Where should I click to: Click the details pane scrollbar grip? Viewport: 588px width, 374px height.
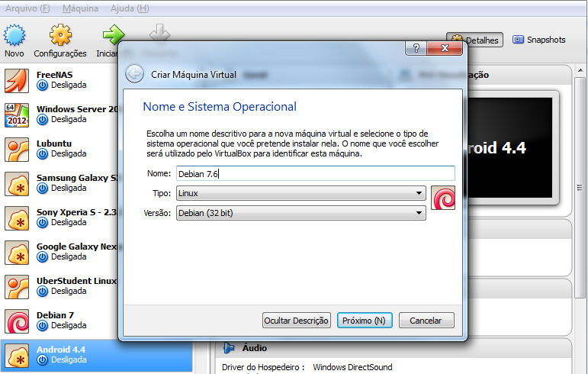(x=580, y=188)
